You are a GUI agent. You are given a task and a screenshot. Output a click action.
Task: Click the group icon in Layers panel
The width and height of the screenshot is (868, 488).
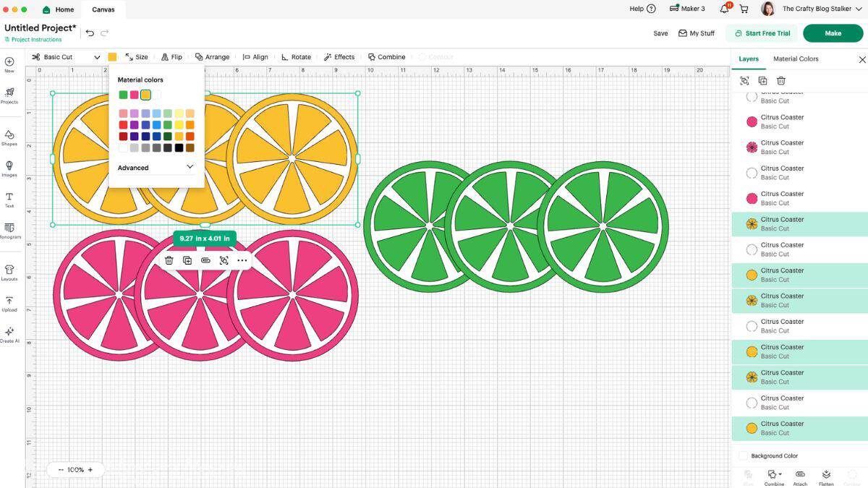(744, 81)
